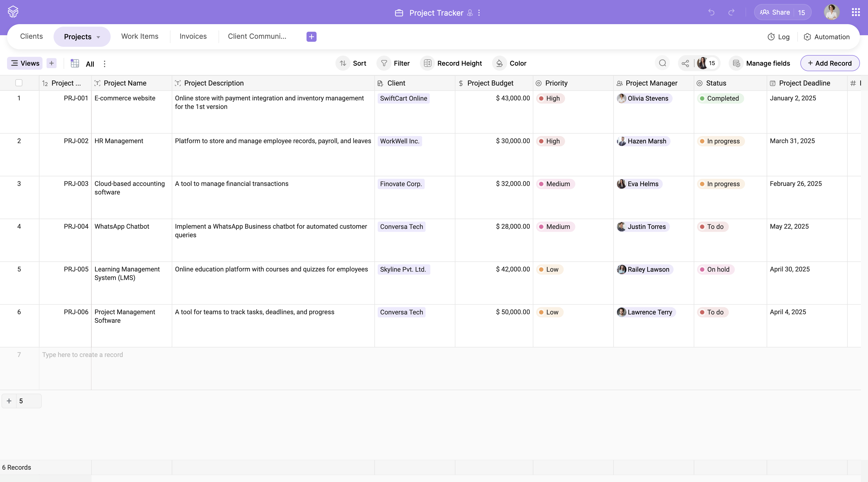
Task: Open the Views sidebar toggle
Action: tap(25, 63)
